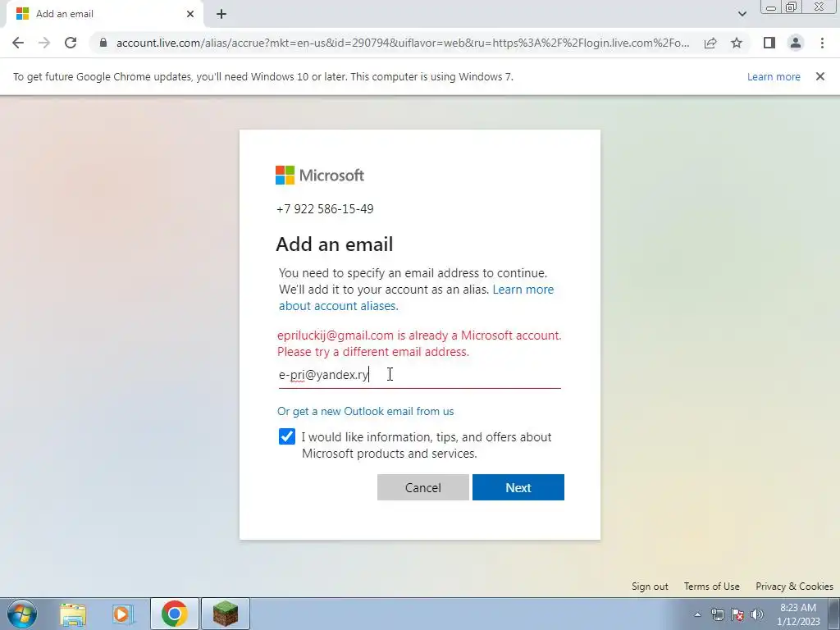
Task: Click the address bar URL
Action: click(403, 43)
